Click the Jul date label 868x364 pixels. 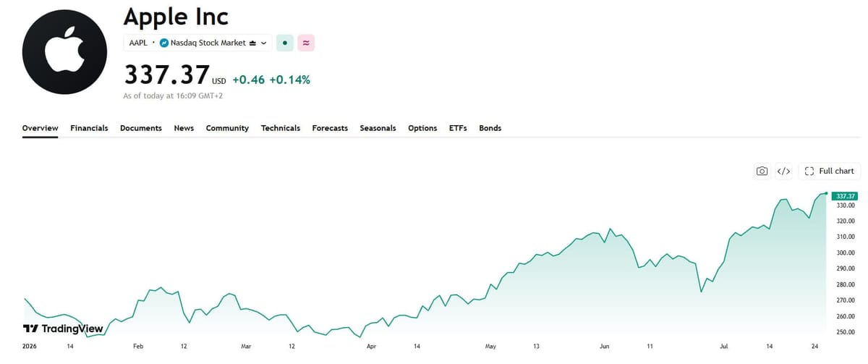(724, 347)
